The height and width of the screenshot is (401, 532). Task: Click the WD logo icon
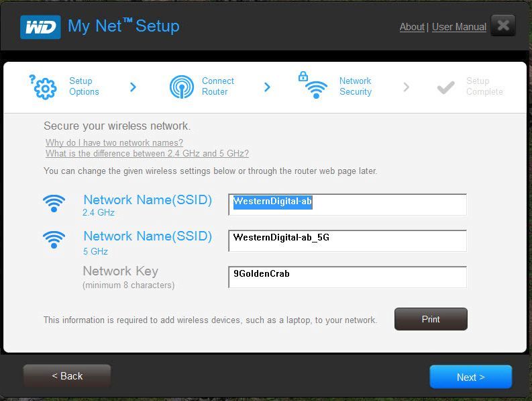click(40, 27)
